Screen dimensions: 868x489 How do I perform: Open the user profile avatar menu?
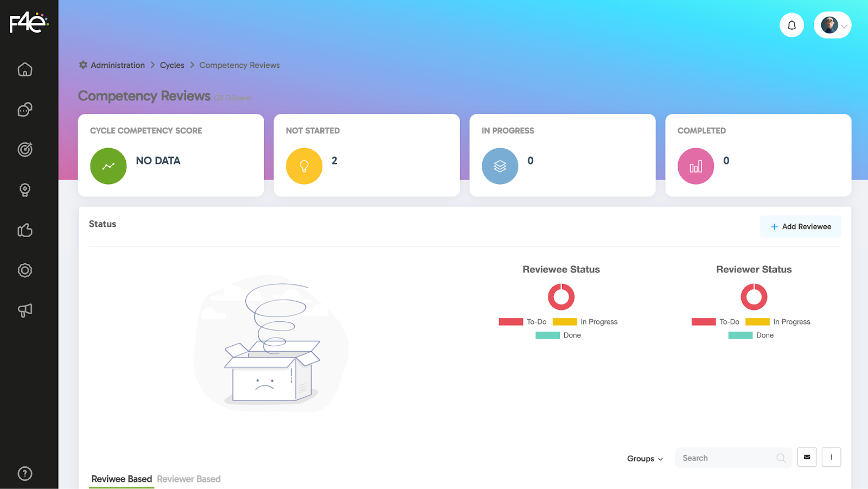(x=832, y=25)
